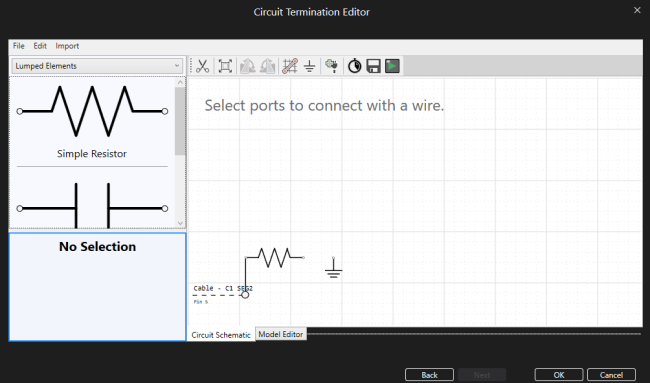
Task: Select the capacitor element in library
Action: coord(92,206)
